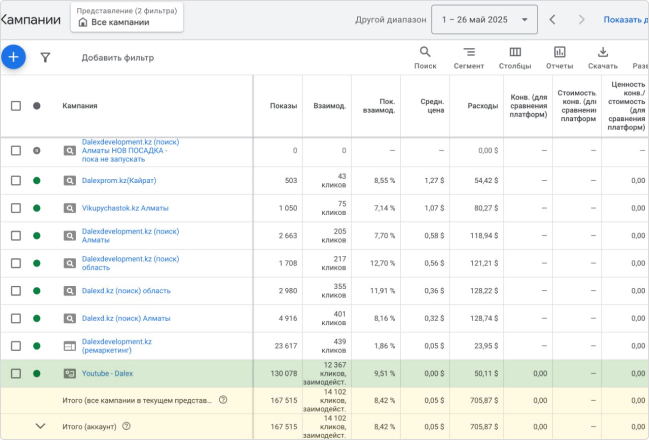Select all campaigns header checkbox
649x440 pixels.
(15, 105)
